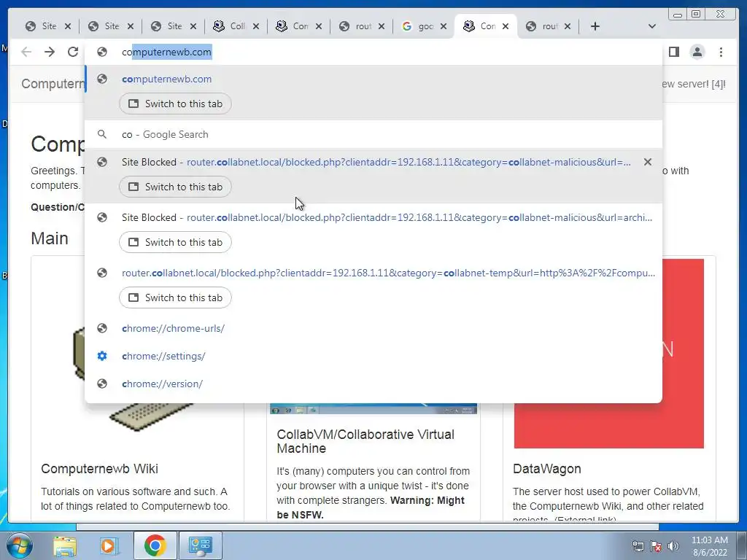Open the Chrome three-dot menu
This screenshot has width=747, height=560.
pos(721,52)
